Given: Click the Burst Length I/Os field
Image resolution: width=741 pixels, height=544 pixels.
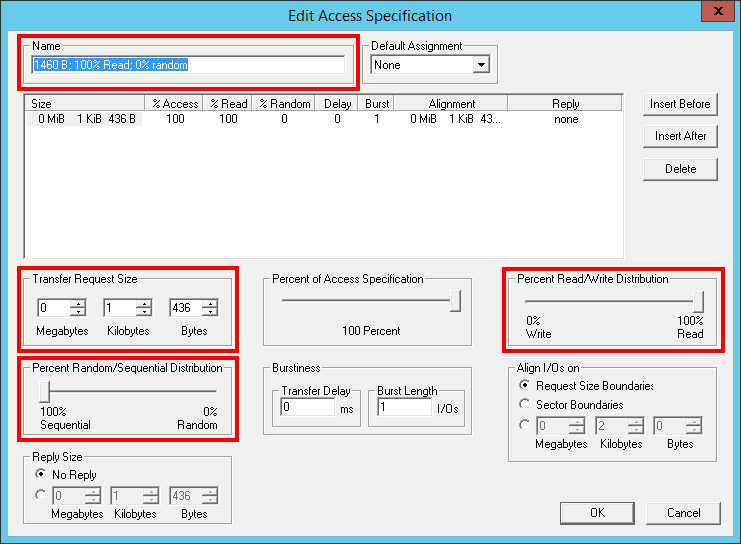Looking at the screenshot, I should (405, 407).
